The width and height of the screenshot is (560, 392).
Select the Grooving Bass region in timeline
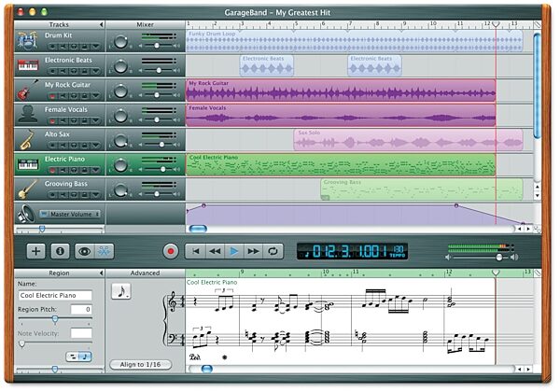coord(422,189)
